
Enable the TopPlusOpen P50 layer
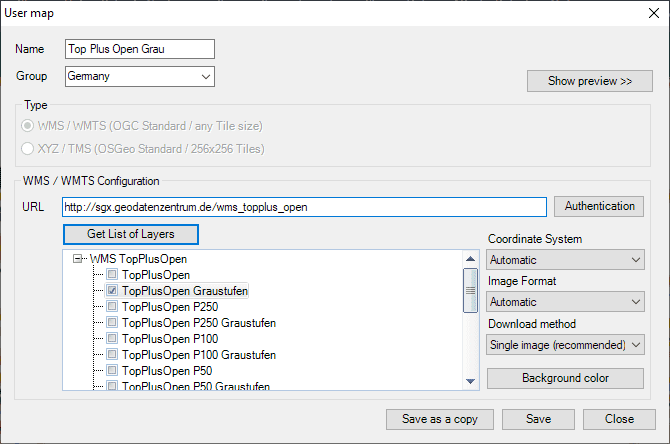112,370
